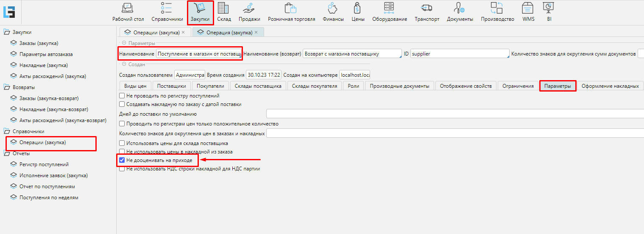This screenshot has height=234, width=644.
Task: Open the Продажи sales icon
Action: tap(249, 8)
